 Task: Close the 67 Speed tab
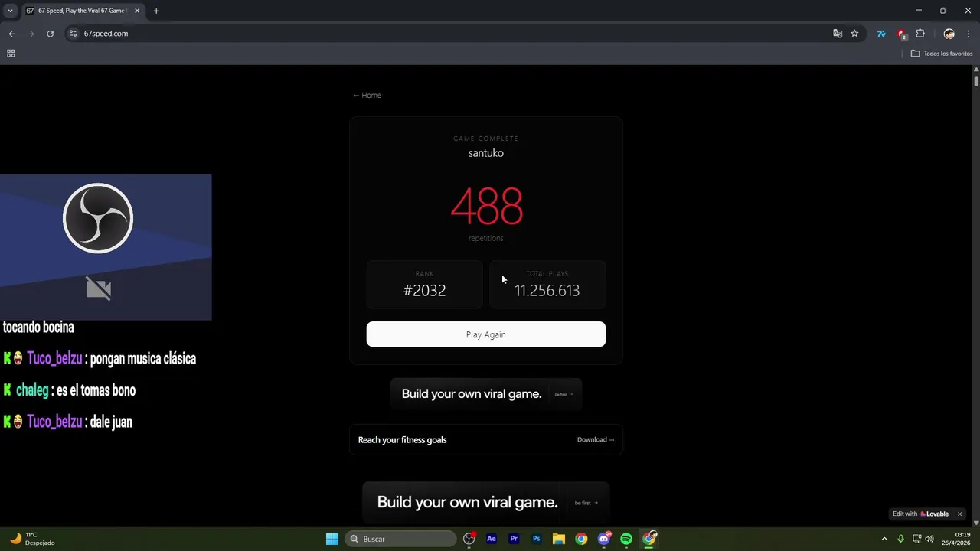137,11
